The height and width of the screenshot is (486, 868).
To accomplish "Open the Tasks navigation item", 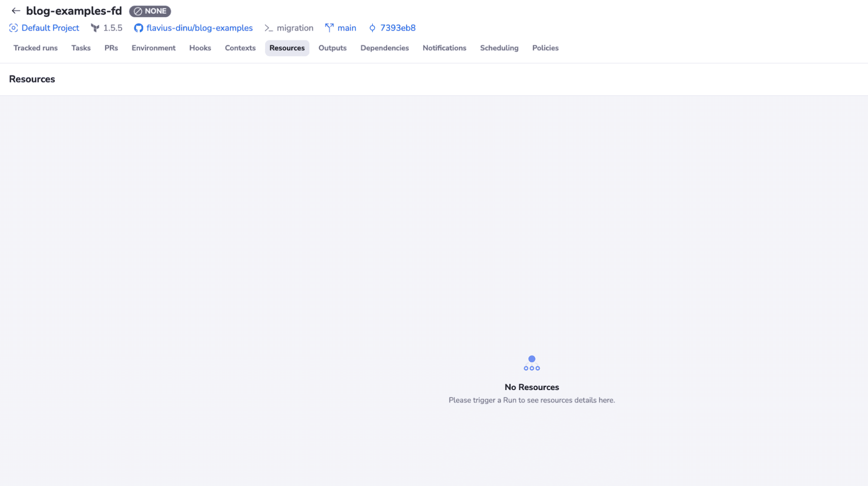I will point(80,48).
